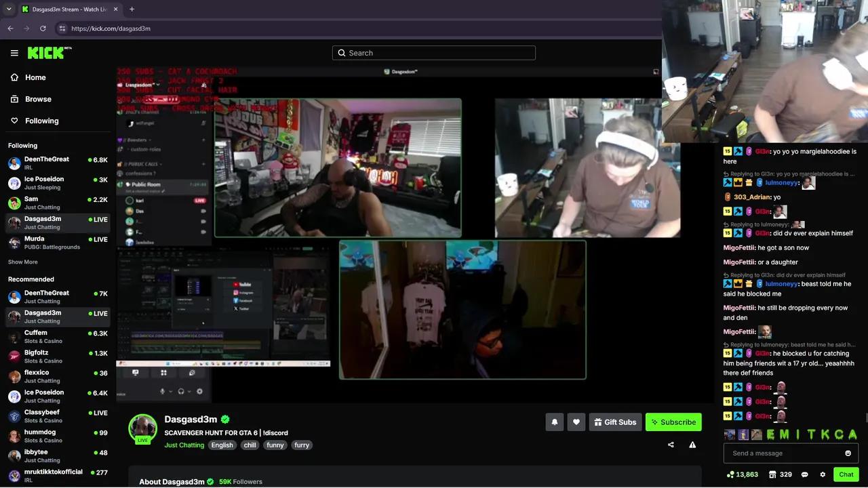Click the third quick emote above message box
The width and height of the screenshot is (868, 488).
tap(756, 434)
